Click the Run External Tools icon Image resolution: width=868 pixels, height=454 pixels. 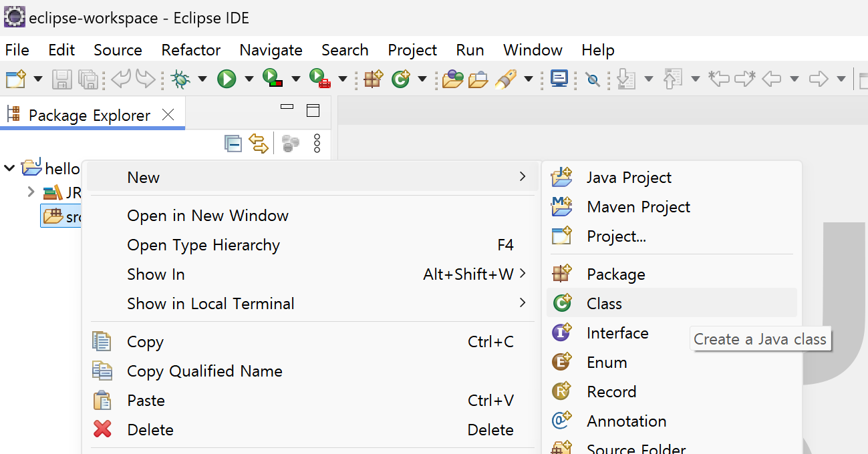320,79
